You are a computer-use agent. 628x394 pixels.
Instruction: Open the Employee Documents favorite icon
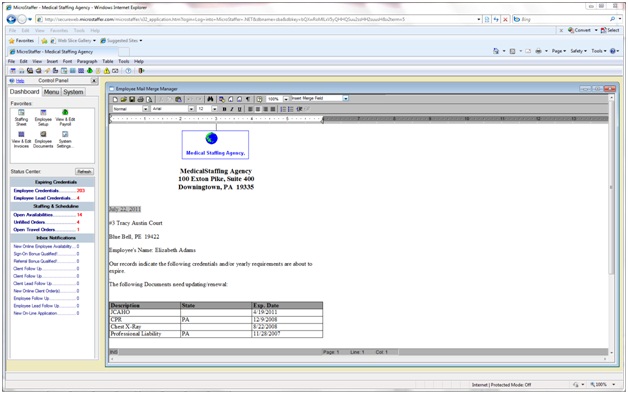coord(43,139)
